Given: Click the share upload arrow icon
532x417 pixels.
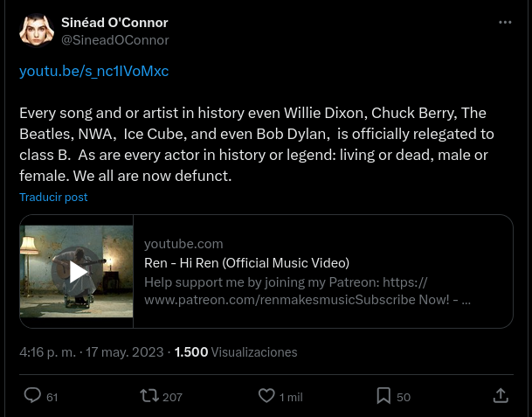Looking at the screenshot, I should click(x=501, y=396).
